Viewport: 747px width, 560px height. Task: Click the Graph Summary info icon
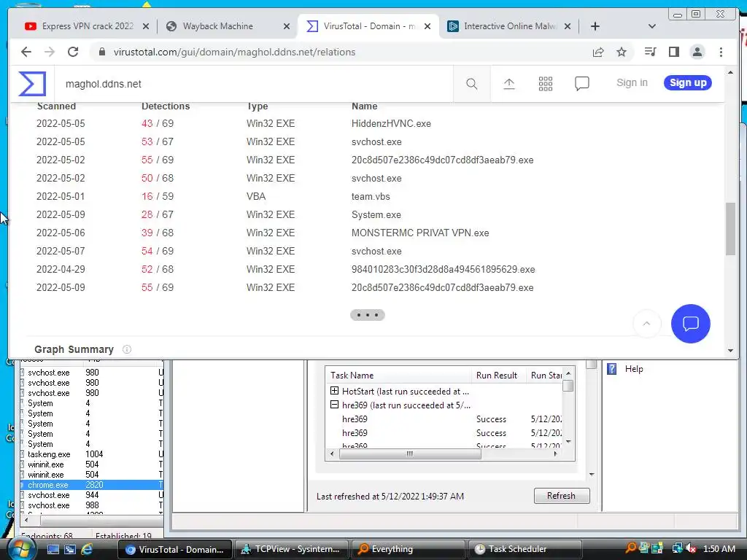(x=127, y=349)
